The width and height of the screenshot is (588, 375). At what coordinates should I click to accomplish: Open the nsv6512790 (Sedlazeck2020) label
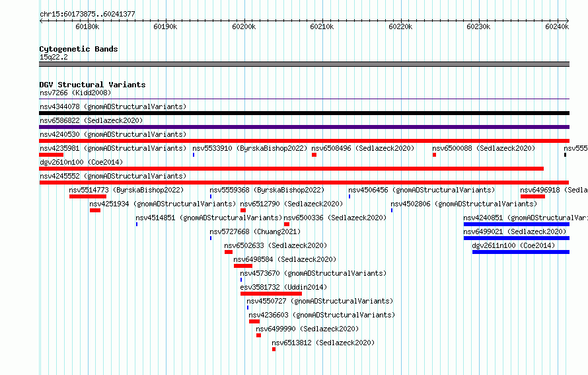tap(291, 204)
